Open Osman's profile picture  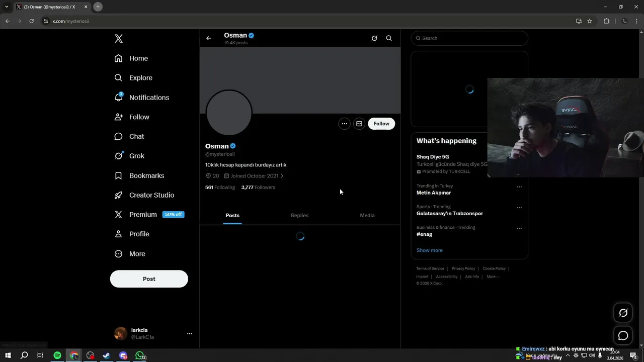point(229,113)
